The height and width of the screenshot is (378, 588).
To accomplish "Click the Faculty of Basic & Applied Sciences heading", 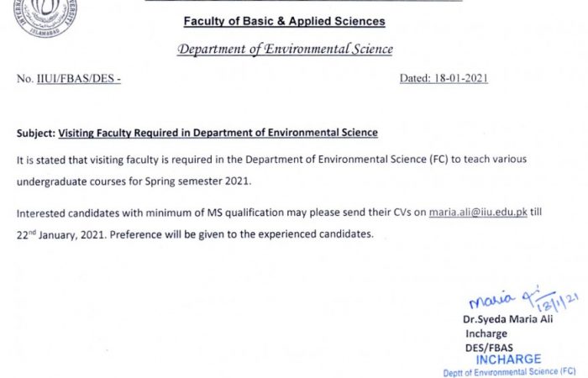I will [284, 21].
